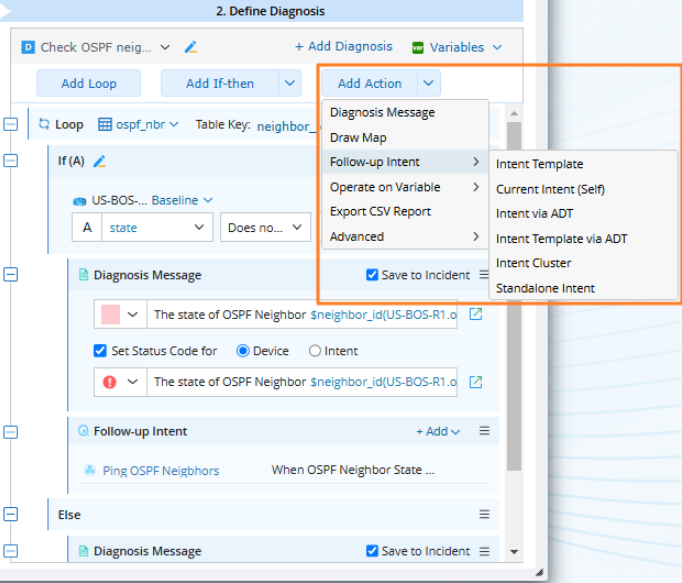This screenshot has width=682, height=583.
Task: Click the ospf_nbr table icon
Action: click(x=105, y=124)
